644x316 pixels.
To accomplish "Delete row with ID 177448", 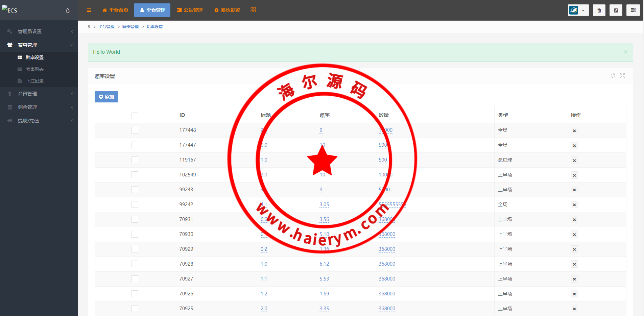I will (574, 130).
